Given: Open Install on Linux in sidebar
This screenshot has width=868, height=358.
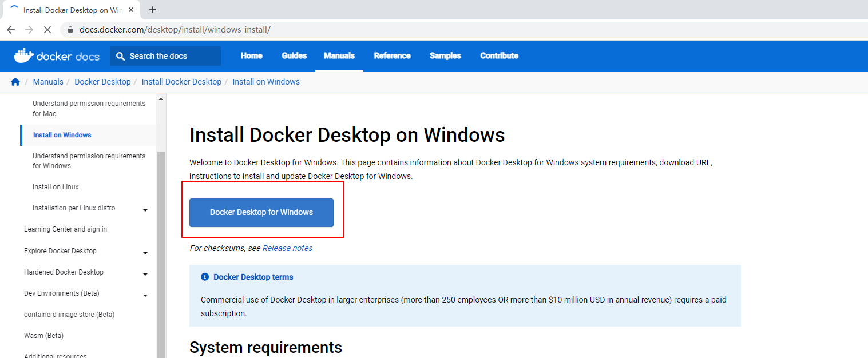Looking at the screenshot, I should 56,187.
